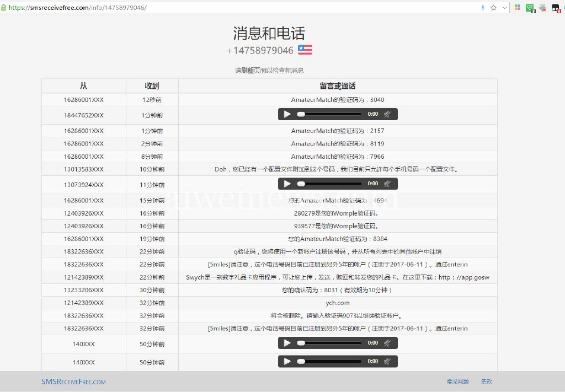Select the message with verification code 7966
This screenshot has width=565, height=392.
pos(338,157)
